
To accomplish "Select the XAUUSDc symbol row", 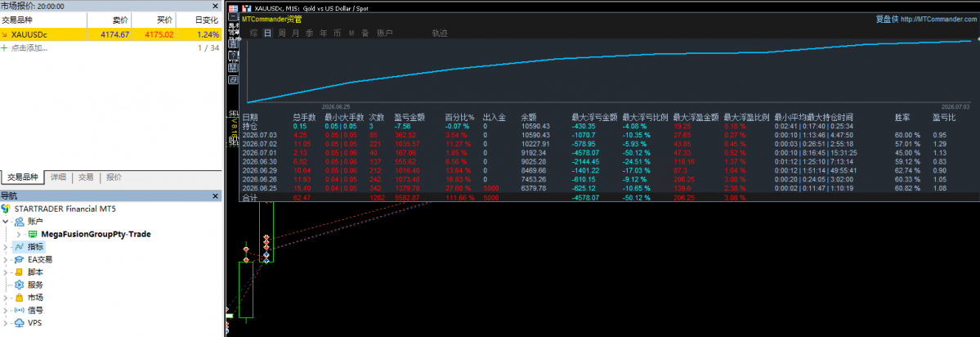I will (x=111, y=34).
